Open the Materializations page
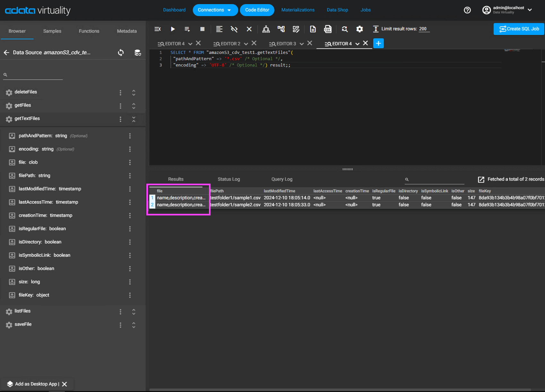The height and width of the screenshot is (392, 545). [x=298, y=10]
